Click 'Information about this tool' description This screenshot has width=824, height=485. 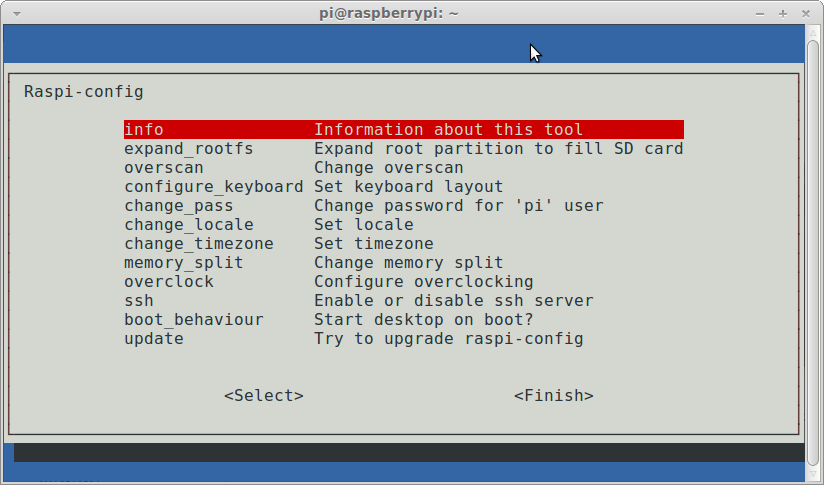point(448,129)
